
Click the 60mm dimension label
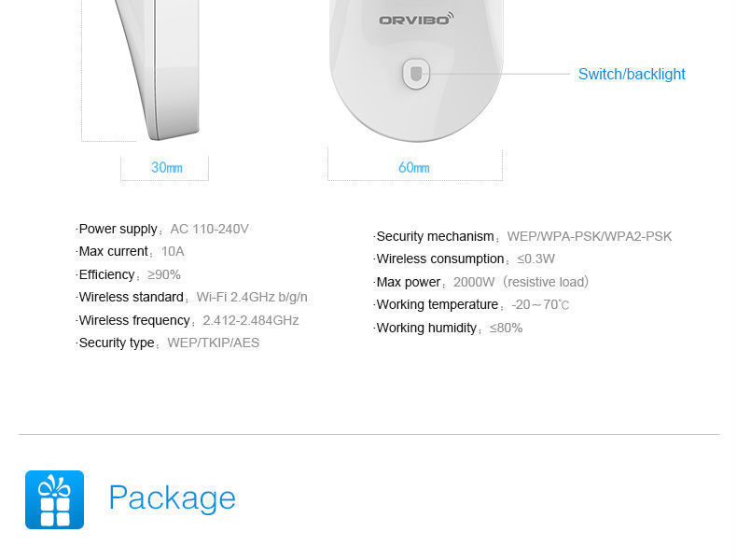coord(414,168)
